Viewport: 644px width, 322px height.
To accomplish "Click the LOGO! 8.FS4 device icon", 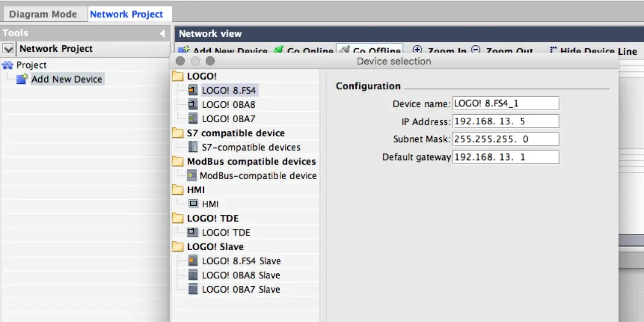I will [x=193, y=90].
